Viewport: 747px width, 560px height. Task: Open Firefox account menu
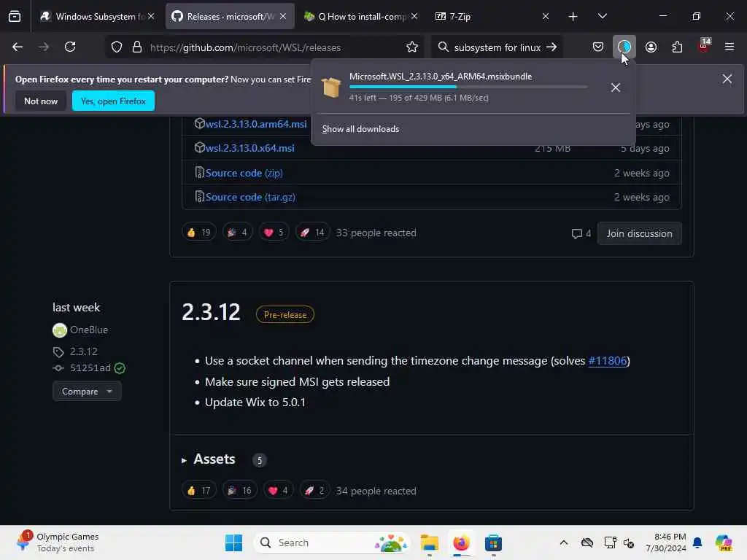pyautogui.click(x=651, y=47)
